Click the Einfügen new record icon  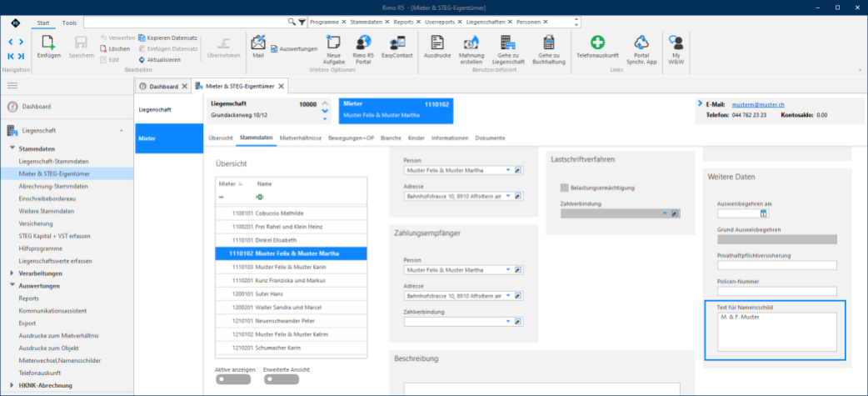tap(48, 43)
